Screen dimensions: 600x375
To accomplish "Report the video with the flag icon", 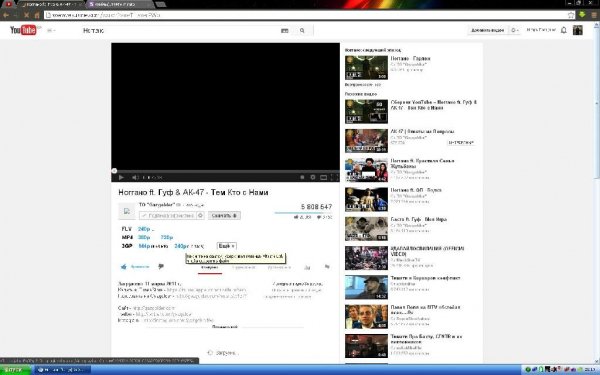I will (327, 267).
